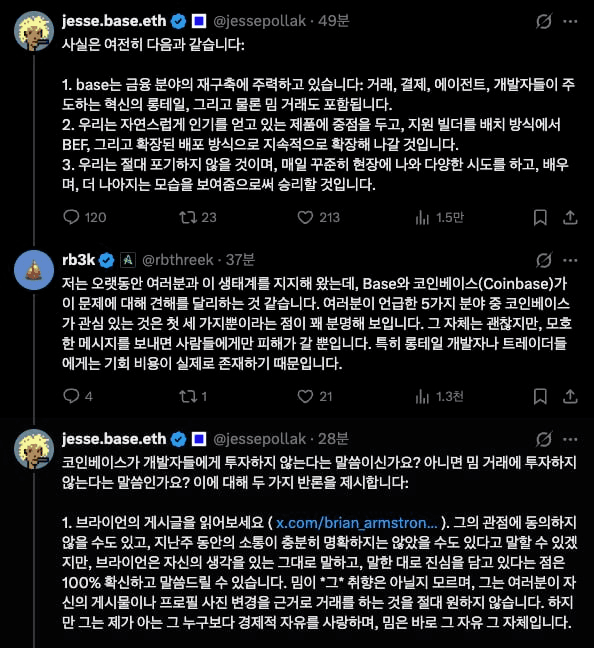
Task: Share rb3k's post
Action: [570, 396]
